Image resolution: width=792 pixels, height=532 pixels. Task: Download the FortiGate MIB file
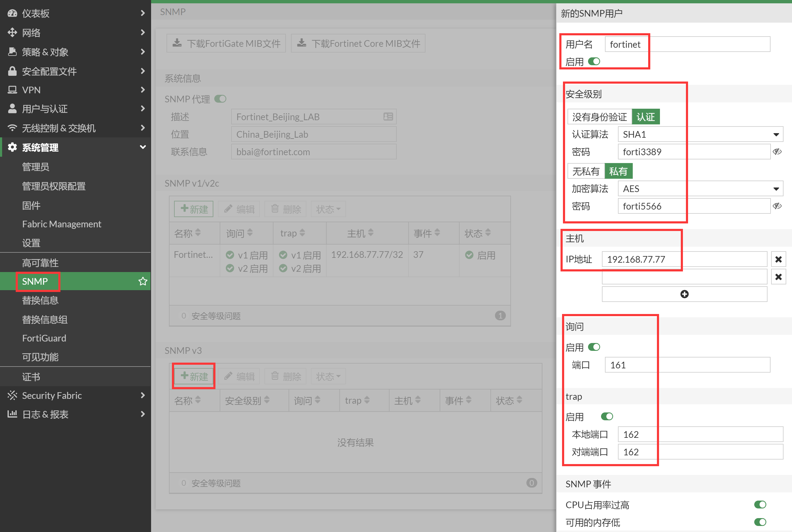pyautogui.click(x=226, y=43)
